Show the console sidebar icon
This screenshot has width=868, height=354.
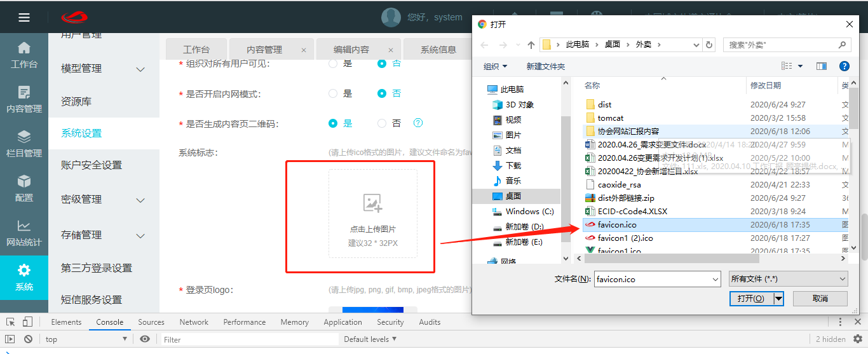10,339
